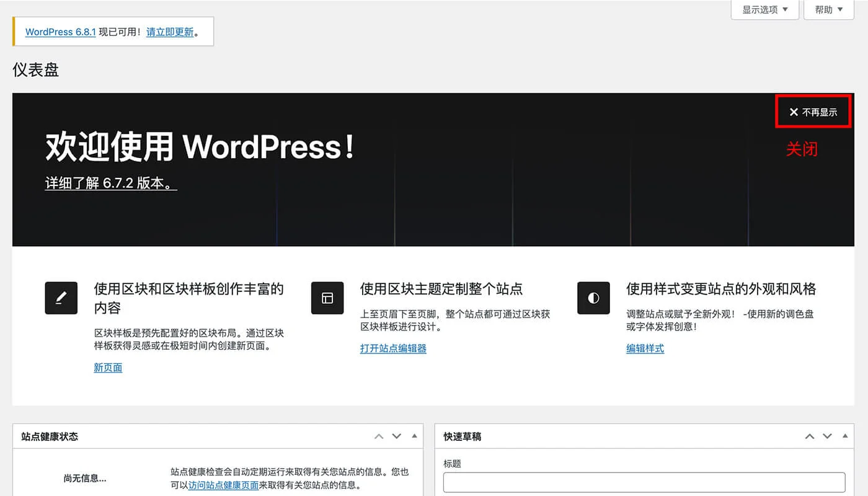Move 快速草稿 panel down with arrow

tap(827, 436)
